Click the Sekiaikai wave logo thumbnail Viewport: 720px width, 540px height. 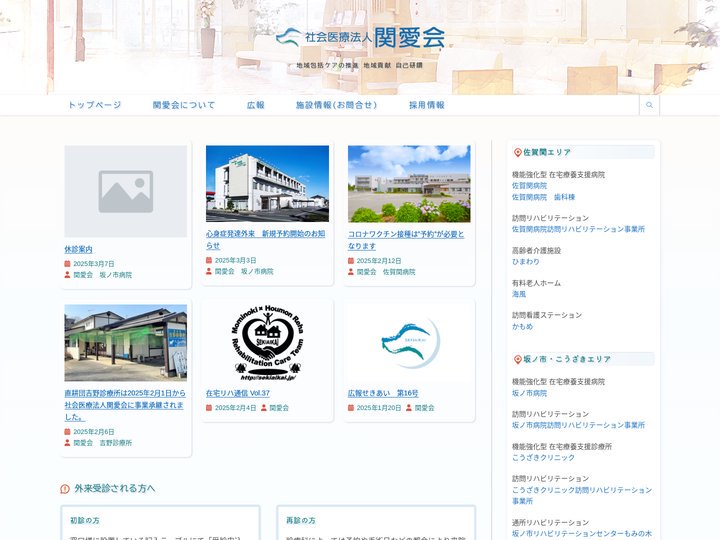[x=409, y=343]
